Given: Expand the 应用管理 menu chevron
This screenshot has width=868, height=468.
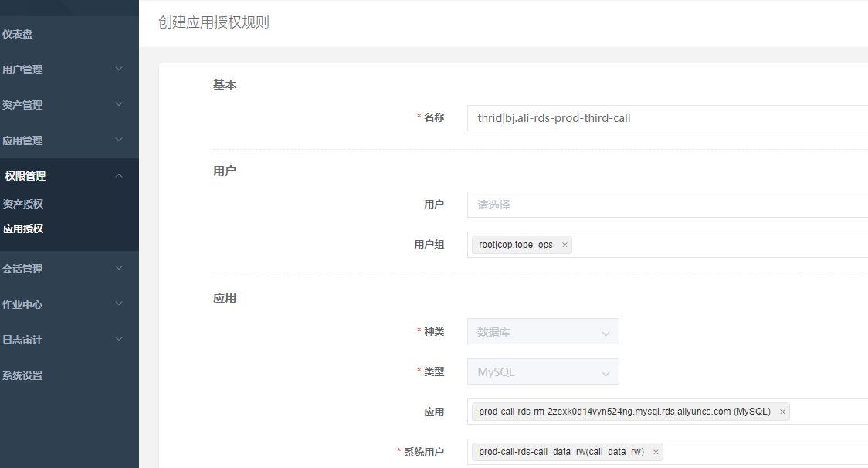Looking at the screenshot, I should [x=119, y=140].
